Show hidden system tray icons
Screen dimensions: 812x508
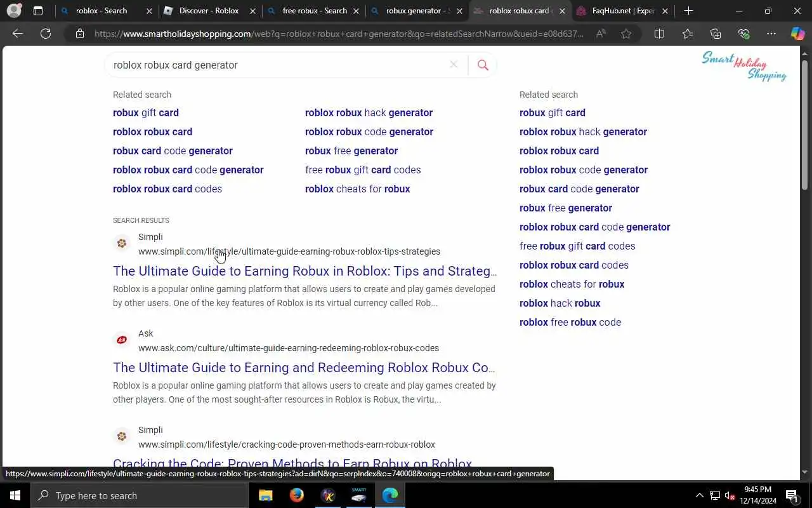click(x=700, y=495)
